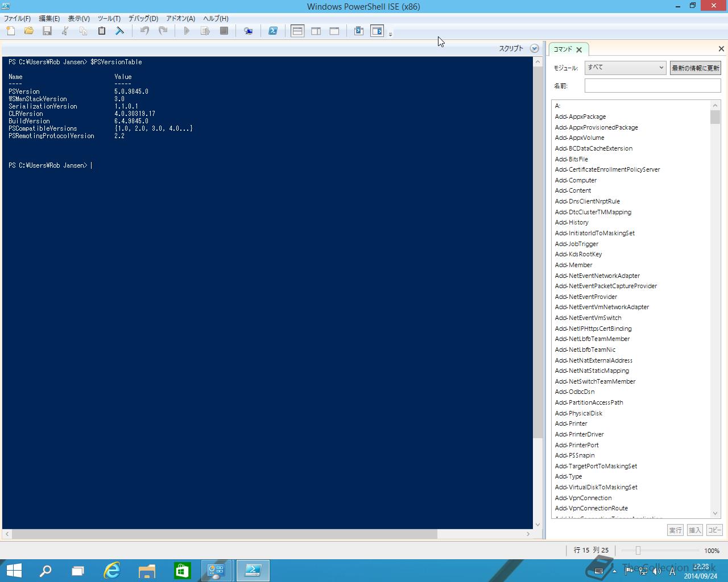728x582 pixels.
Task: Run script with green play icon
Action: point(187,31)
